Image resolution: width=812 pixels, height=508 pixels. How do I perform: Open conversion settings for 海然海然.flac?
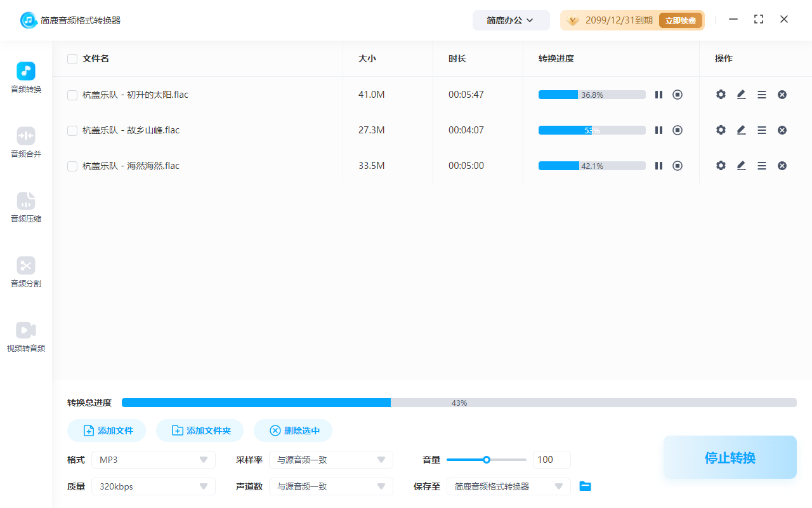click(x=721, y=165)
